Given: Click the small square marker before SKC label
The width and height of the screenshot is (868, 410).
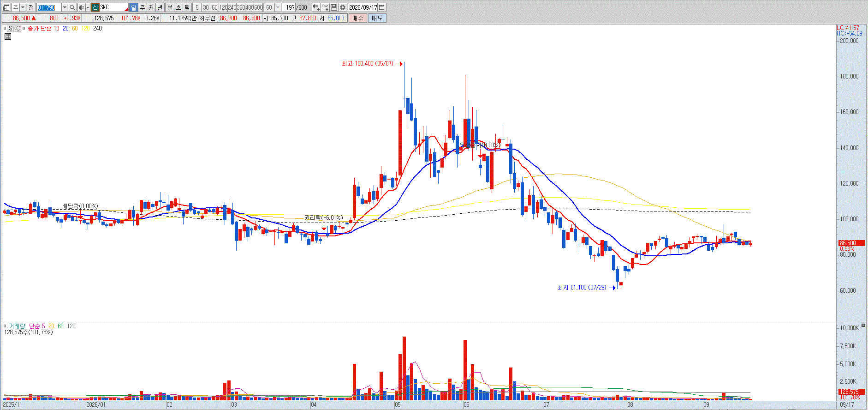Looking at the screenshot, I should coord(5,28).
